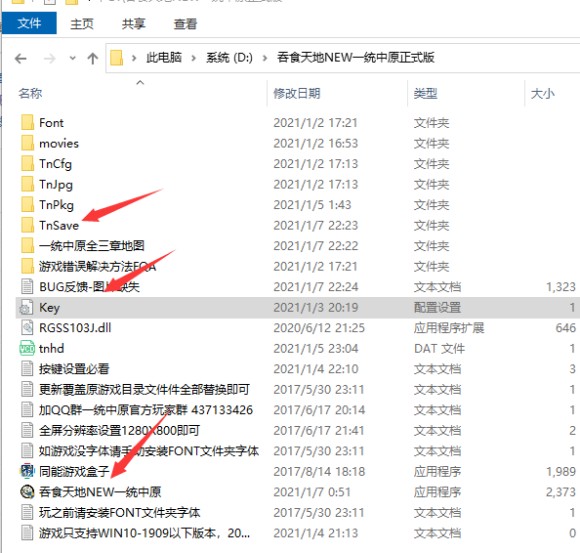Sort by 大小 column header
580x553 pixels.
click(542, 93)
